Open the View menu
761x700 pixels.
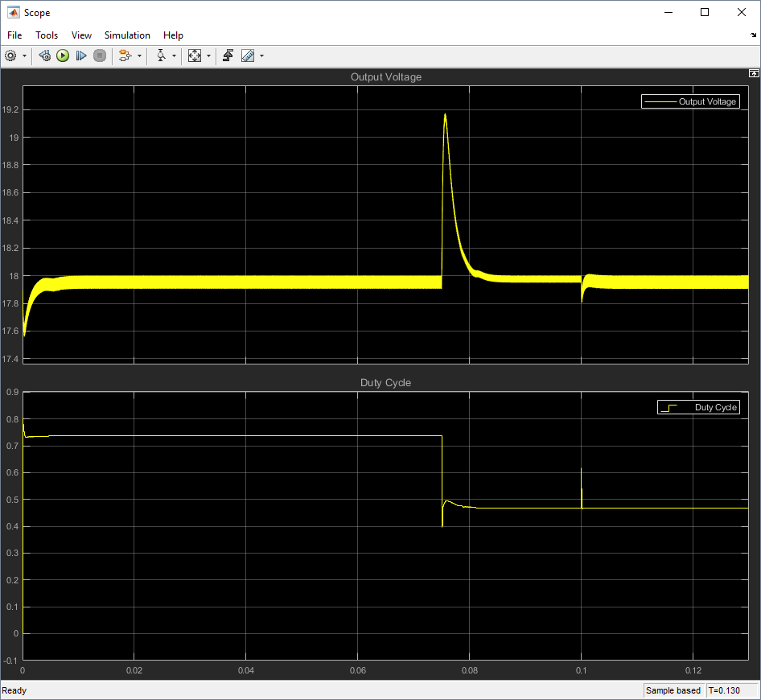pyautogui.click(x=81, y=35)
